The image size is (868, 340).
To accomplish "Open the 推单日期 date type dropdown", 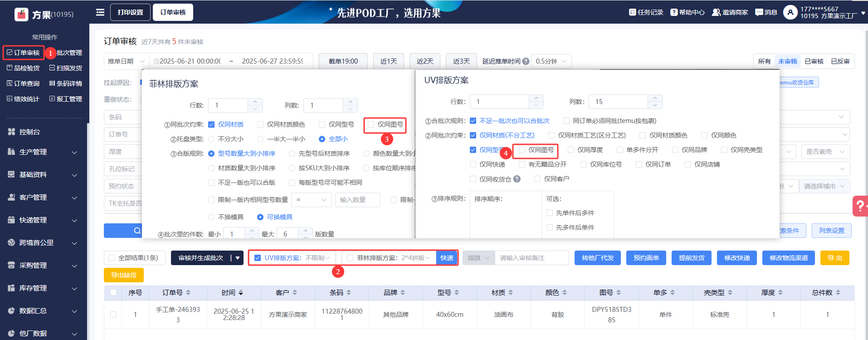I will click(x=126, y=61).
